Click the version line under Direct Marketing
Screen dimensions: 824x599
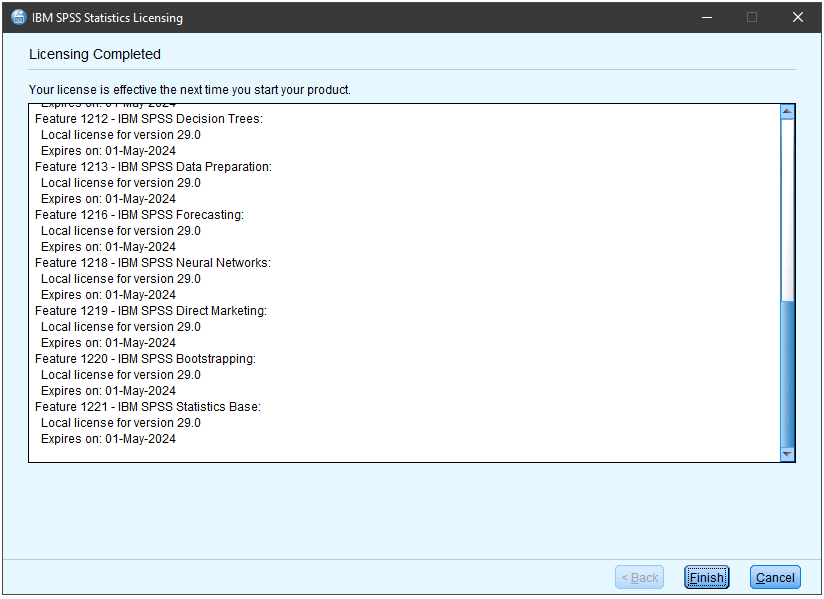tap(121, 327)
